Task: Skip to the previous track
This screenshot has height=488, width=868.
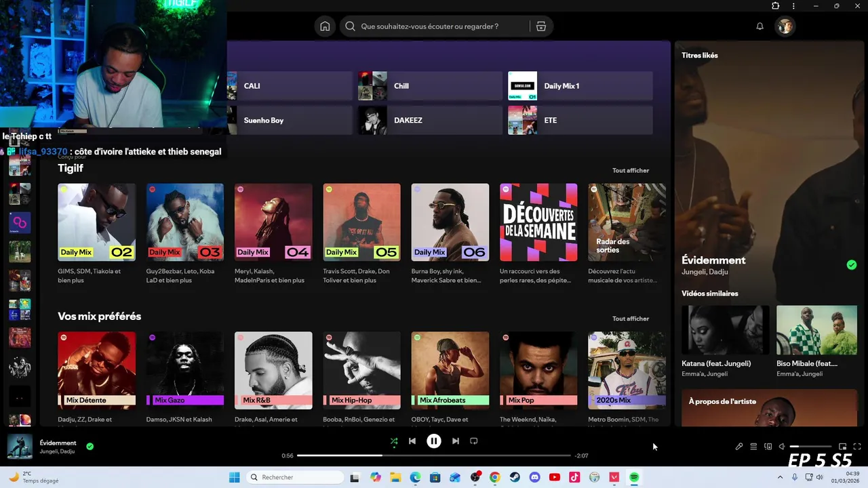Action: click(x=412, y=441)
